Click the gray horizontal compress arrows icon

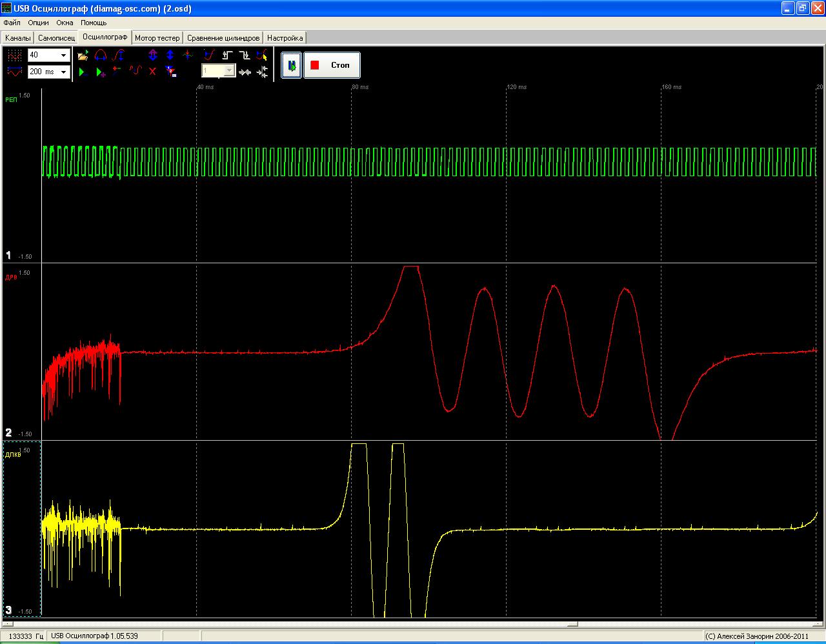click(245, 72)
